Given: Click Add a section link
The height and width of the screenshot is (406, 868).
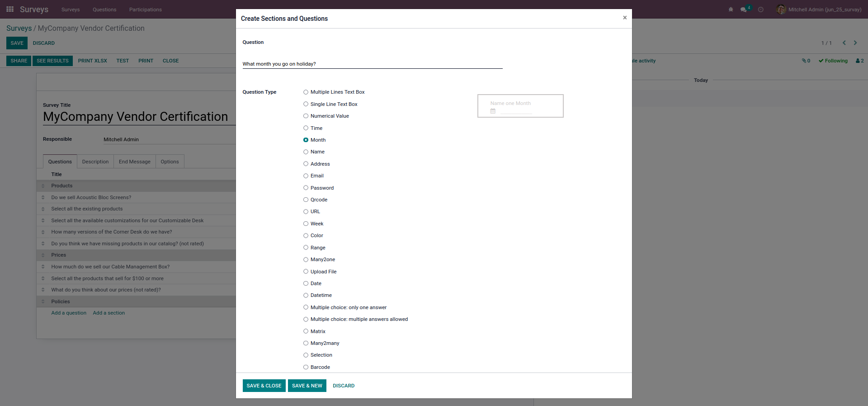Looking at the screenshot, I should pyautogui.click(x=109, y=313).
